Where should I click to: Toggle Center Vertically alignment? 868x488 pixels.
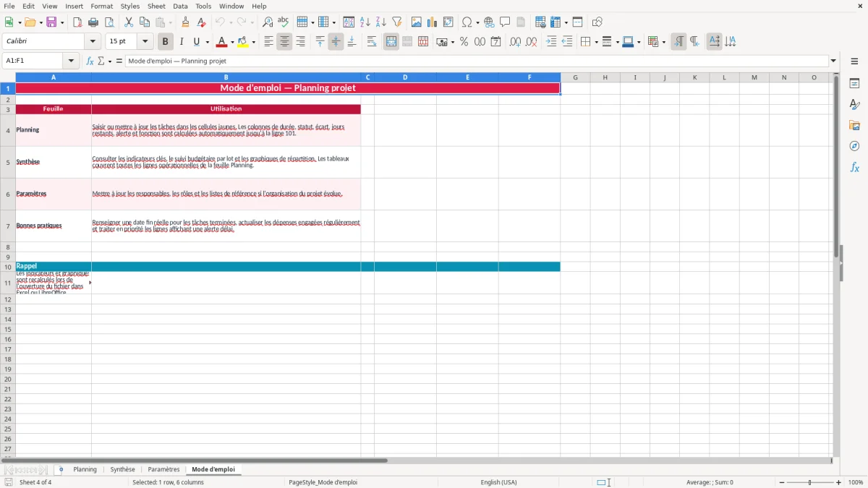pyautogui.click(x=336, y=42)
